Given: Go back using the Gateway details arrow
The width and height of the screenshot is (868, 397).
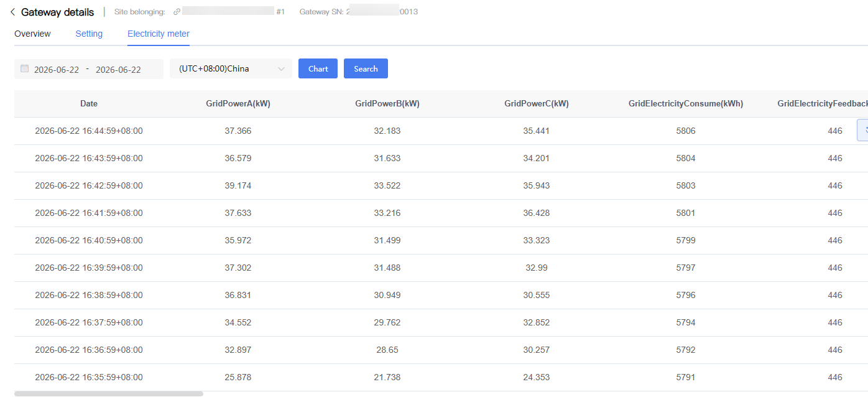Looking at the screenshot, I should point(12,12).
